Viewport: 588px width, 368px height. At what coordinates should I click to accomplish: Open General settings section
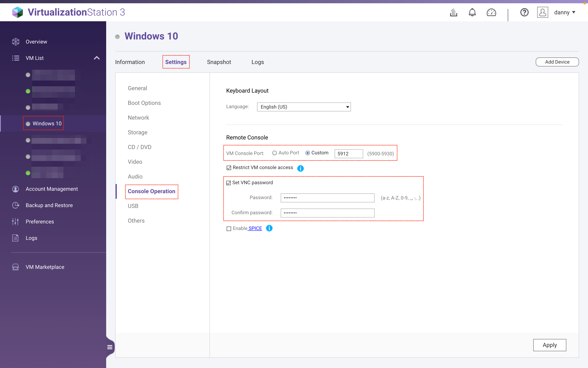point(138,88)
